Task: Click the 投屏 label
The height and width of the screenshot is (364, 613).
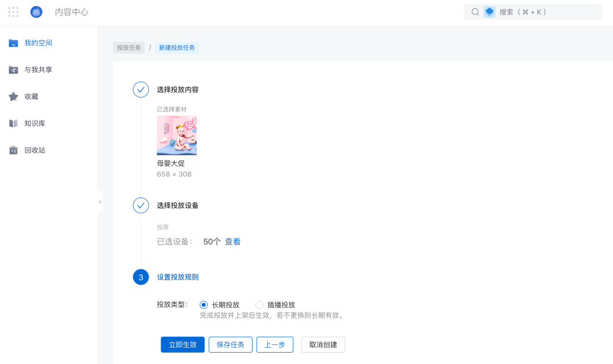Action: [x=163, y=227]
